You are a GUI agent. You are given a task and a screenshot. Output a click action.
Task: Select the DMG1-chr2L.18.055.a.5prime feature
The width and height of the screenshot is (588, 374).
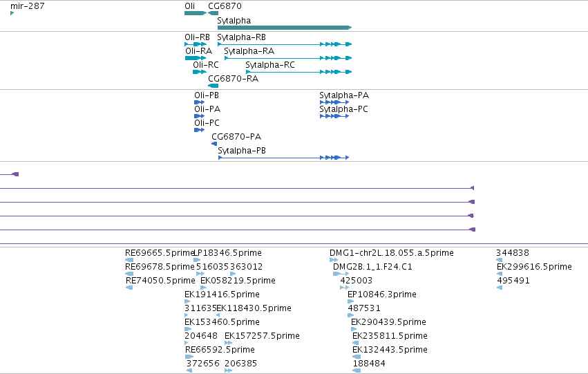click(x=334, y=260)
